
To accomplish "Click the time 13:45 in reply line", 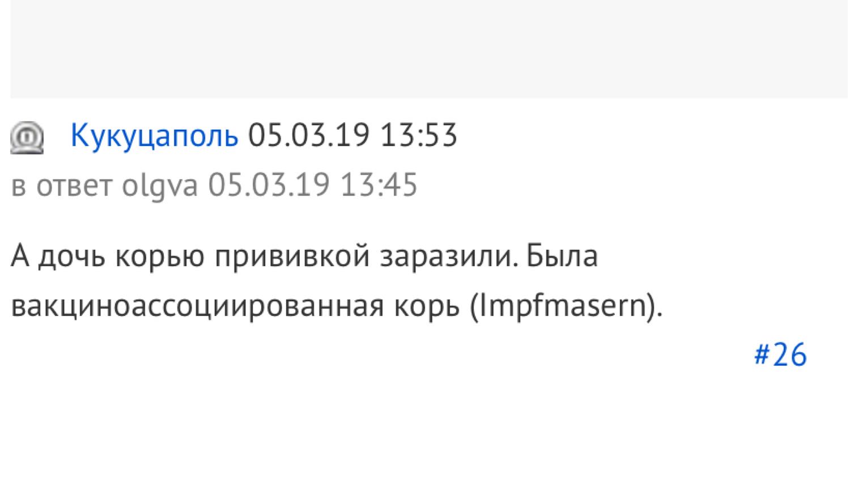I will point(379,185).
